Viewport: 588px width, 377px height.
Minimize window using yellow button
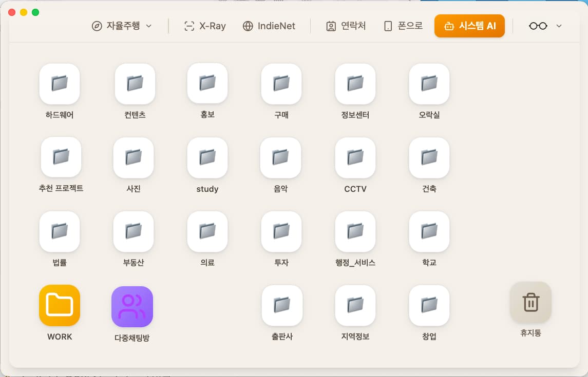(24, 12)
